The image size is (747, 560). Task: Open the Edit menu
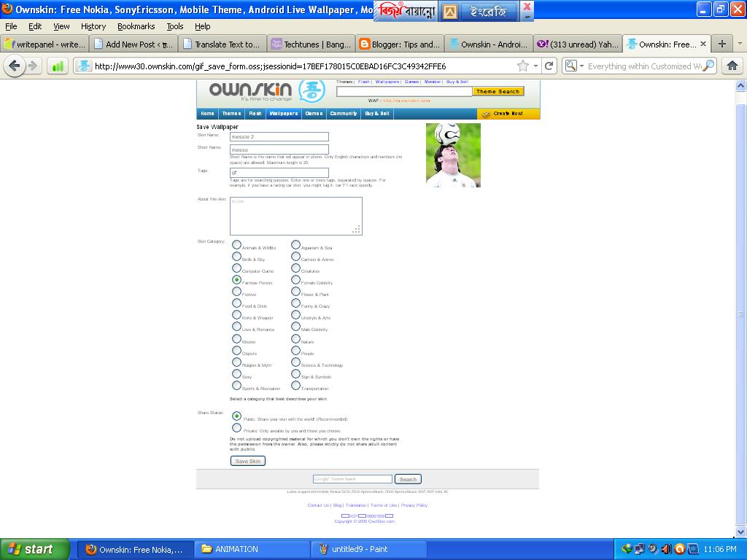coord(35,26)
